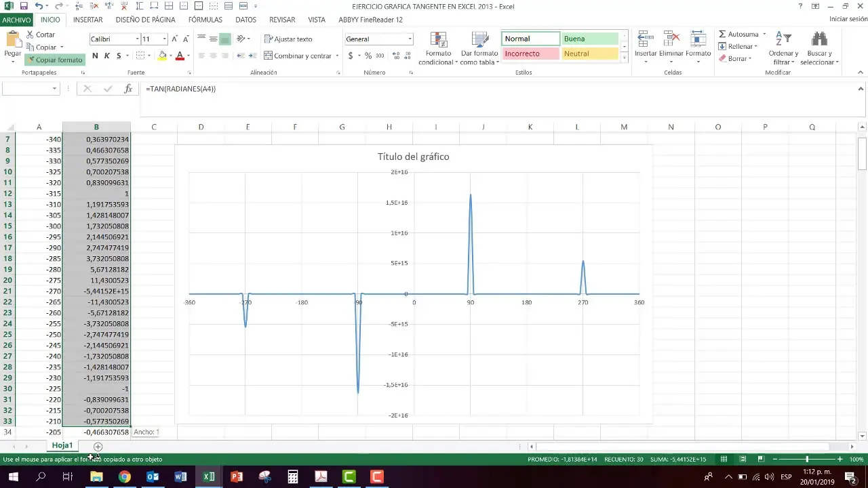Click the Iniciar sesión link

pos(839,20)
